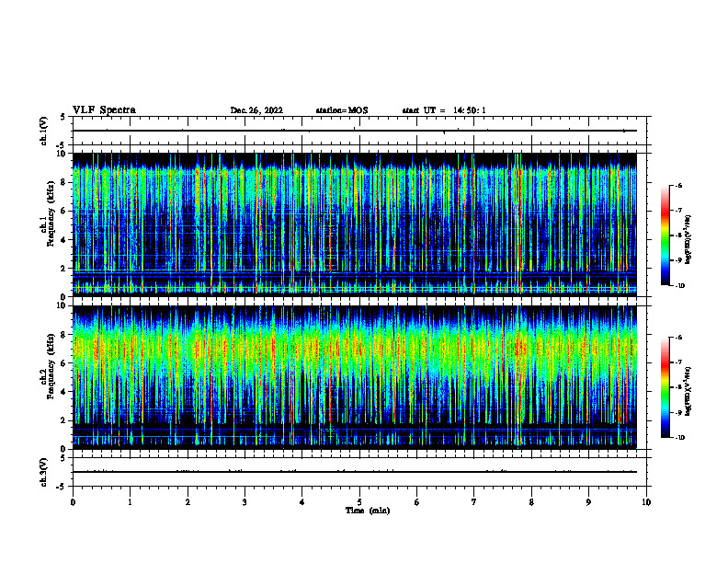Click the "2" kHz tick on ch.2 frequency axis
The width and height of the screenshot is (728, 563).
64,420
